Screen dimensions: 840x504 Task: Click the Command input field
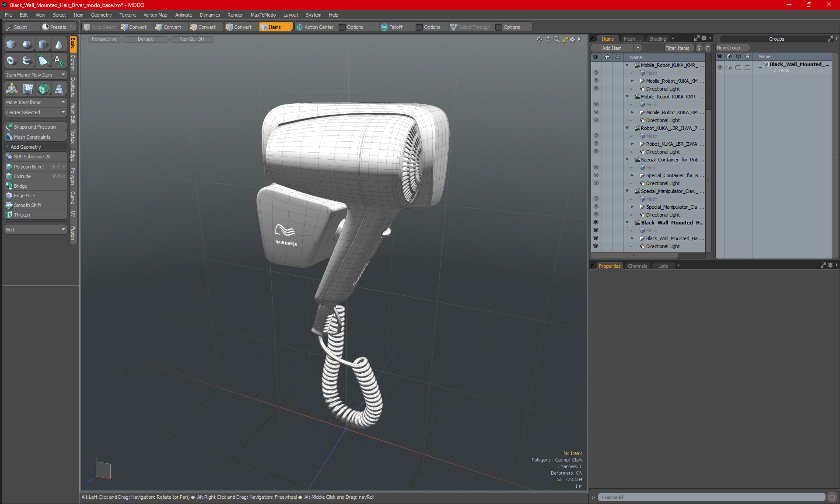tap(711, 497)
